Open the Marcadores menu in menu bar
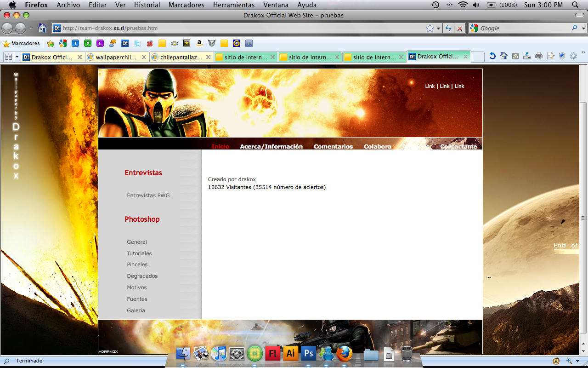588x368 pixels. pyautogui.click(x=187, y=5)
